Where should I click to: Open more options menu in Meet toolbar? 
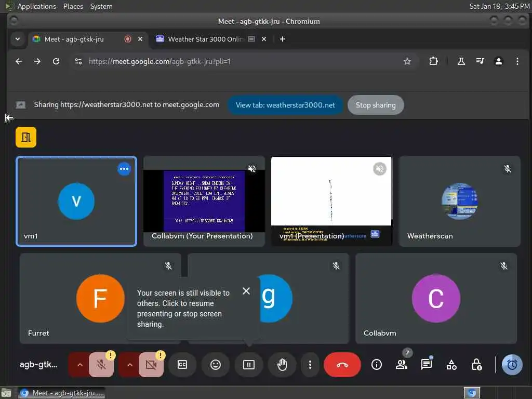[310, 365]
